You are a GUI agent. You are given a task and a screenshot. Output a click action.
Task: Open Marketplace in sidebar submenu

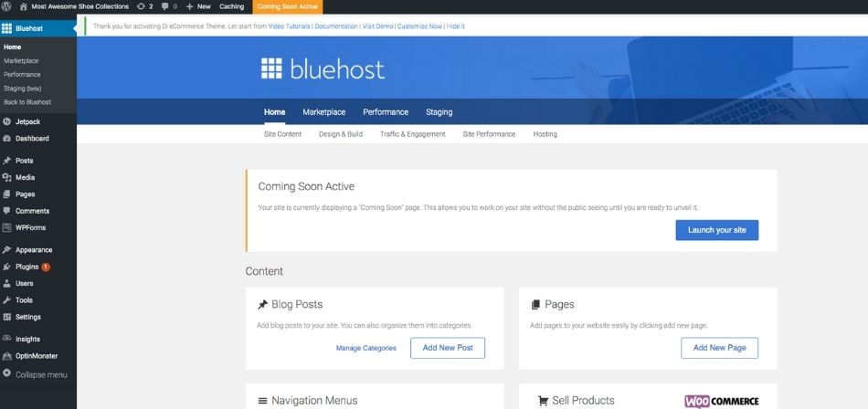click(x=21, y=61)
